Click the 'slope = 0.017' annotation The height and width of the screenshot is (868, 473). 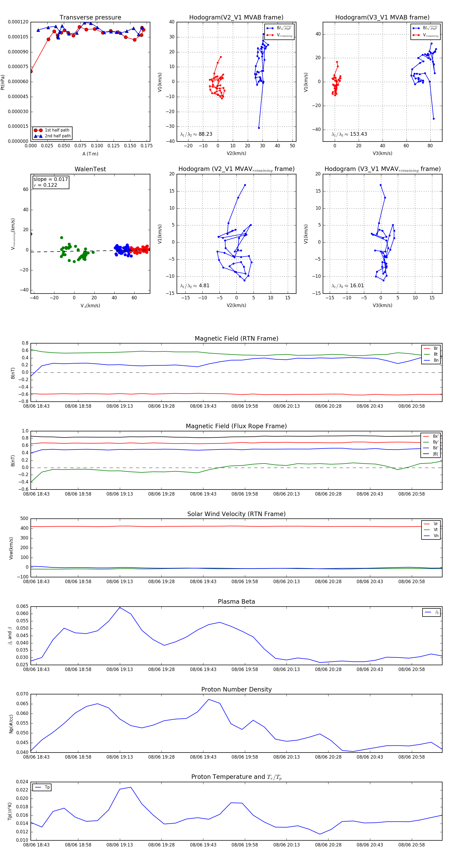[50, 179]
